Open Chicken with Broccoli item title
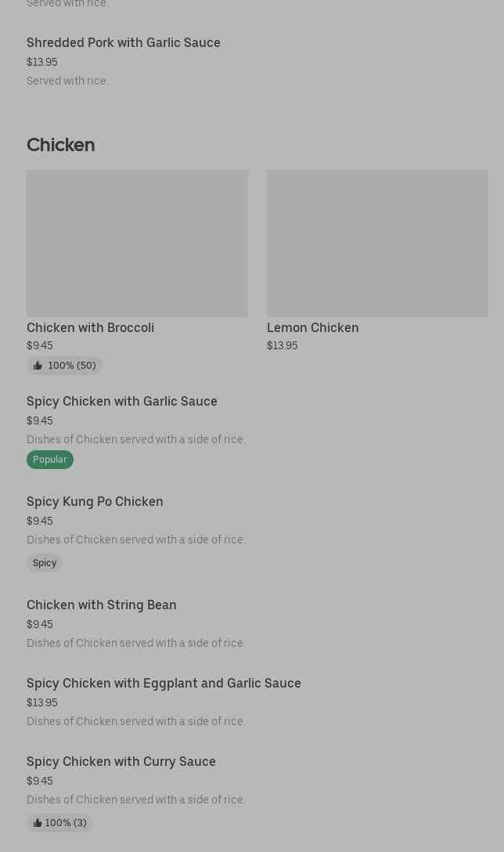 pos(90,327)
